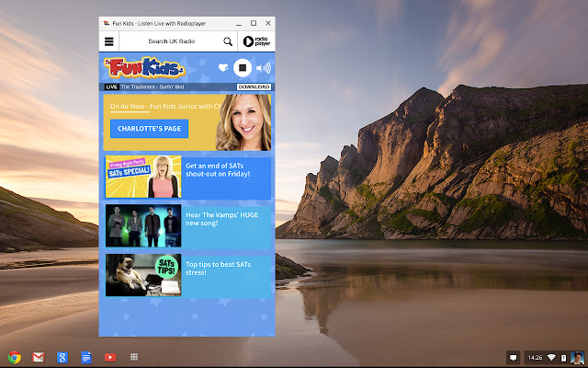Launch Chrome from the shelf
Screen dimensions: 588x368
15,357
